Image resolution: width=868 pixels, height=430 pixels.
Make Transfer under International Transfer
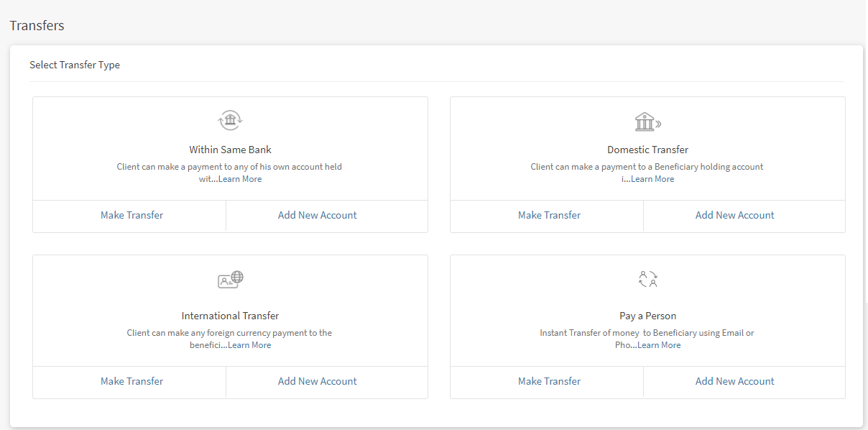click(x=131, y=381)
